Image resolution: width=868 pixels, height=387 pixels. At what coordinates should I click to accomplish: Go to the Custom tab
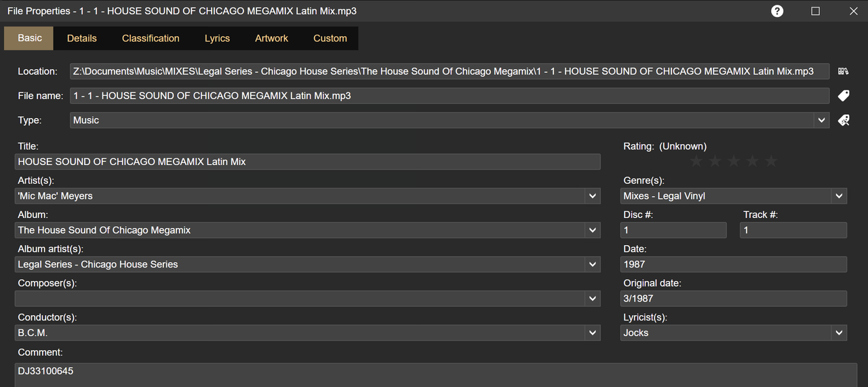pyautogui.click(x=330, y=38)
